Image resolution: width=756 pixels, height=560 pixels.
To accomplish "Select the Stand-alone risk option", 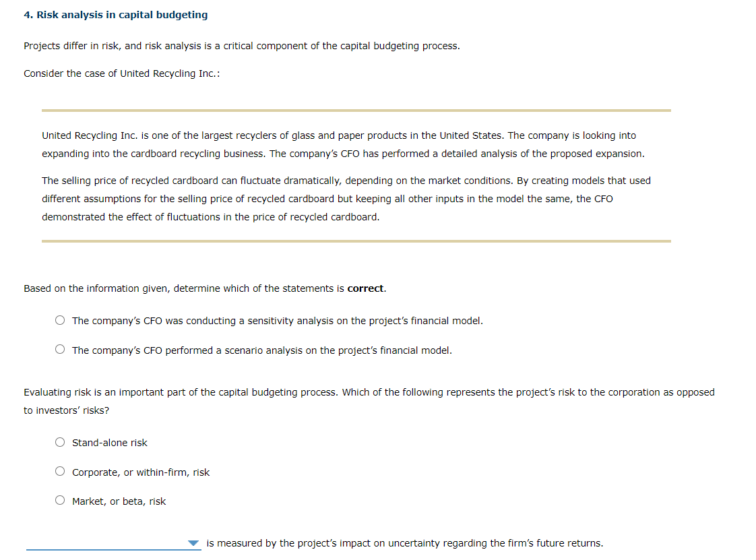I will click(x=60, y=442).
